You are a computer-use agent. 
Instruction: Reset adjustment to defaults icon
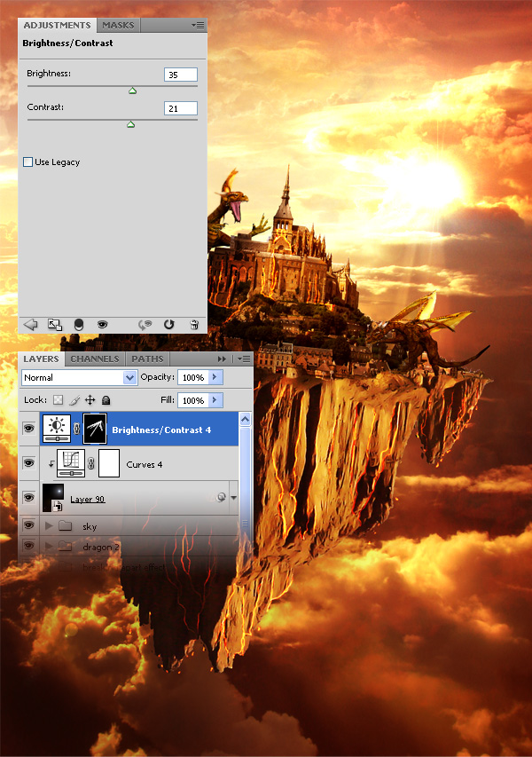168,325
